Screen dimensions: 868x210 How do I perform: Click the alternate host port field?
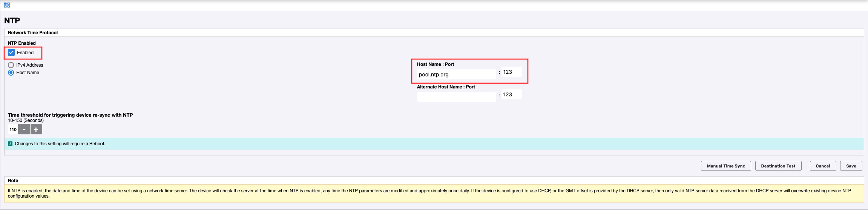click(x=511, y=94)
